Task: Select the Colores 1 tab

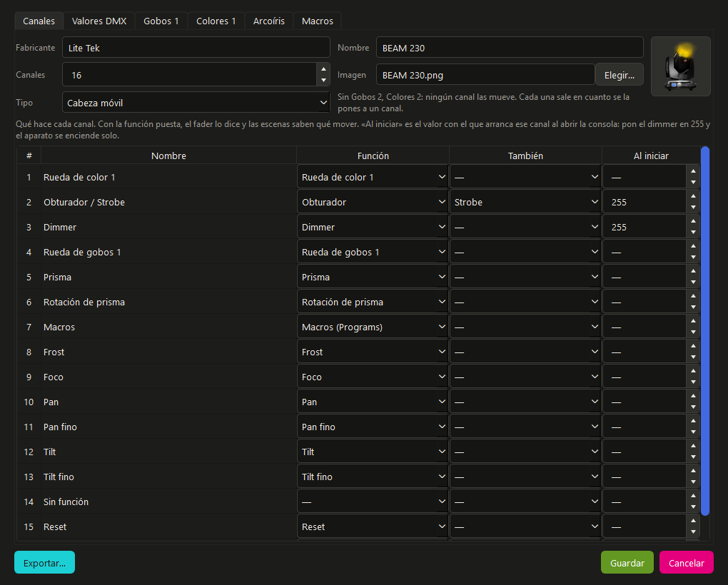Action: (216, 21)
